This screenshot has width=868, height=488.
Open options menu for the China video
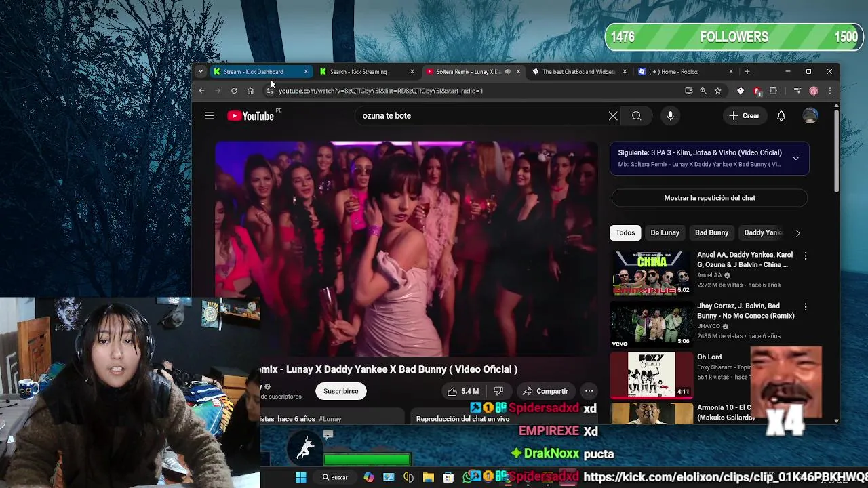806,256
